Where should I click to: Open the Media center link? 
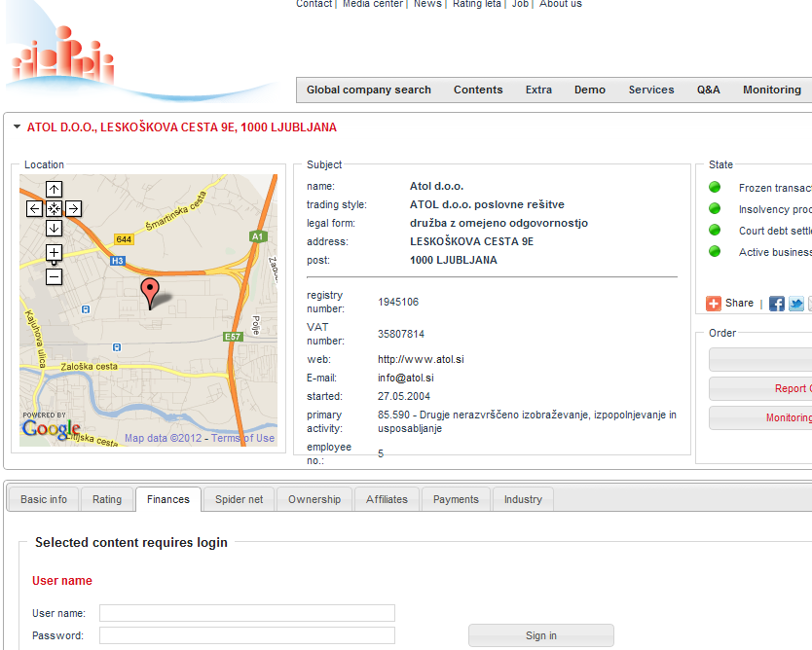[x=372, y=4]
